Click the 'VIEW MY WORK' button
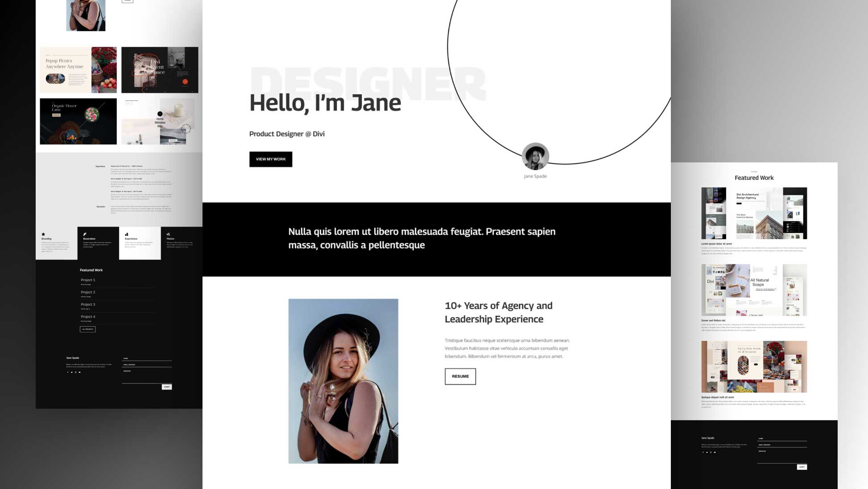868x489 pixels. [271, 159]
